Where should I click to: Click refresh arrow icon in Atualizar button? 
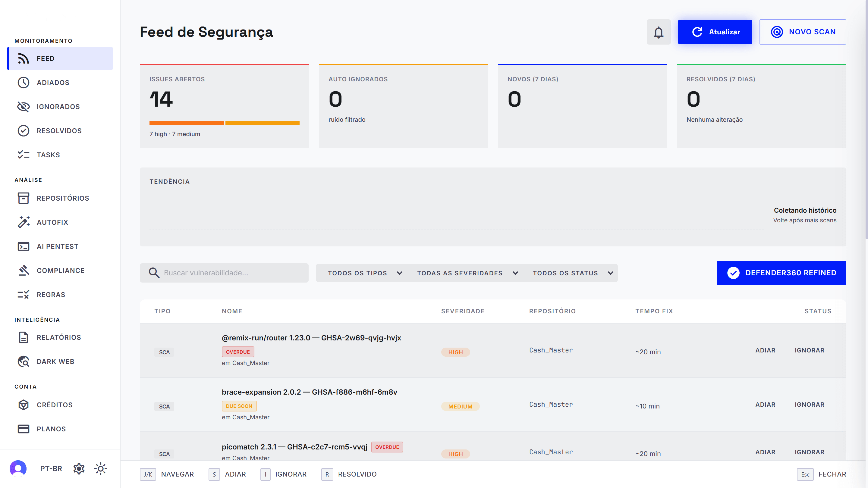point(697,32)
